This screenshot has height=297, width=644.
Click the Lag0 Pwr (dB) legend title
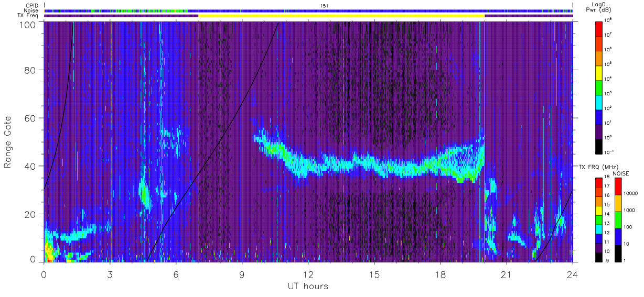pyautogui.click(x=598, y=7)
